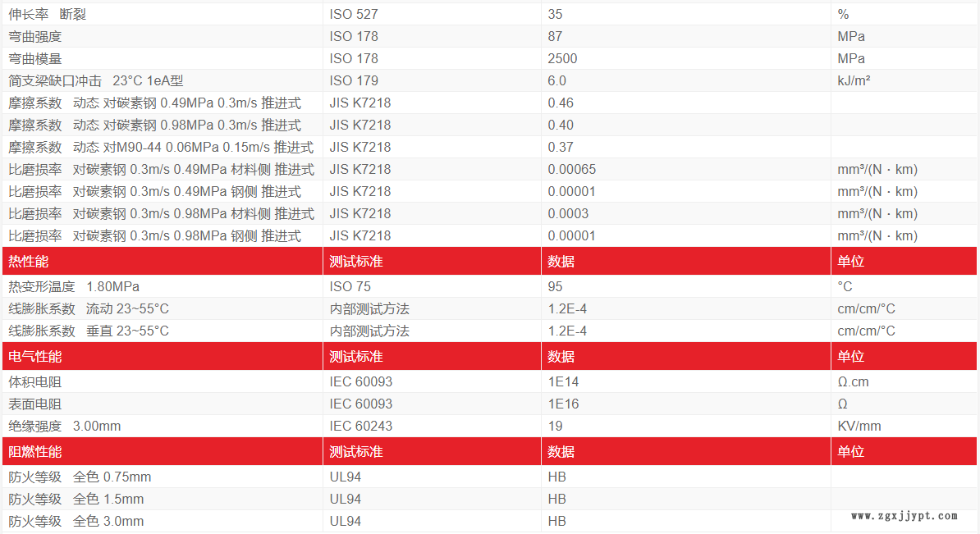Click the www.zgxjjypt.com watermark link
The height and width of the screenshot is (534, 980).
pyautogui.click(x=904, y=516)
